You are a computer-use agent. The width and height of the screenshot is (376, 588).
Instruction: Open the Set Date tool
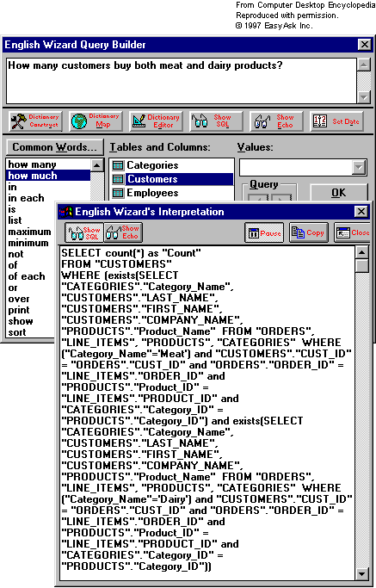coord(336,121)
